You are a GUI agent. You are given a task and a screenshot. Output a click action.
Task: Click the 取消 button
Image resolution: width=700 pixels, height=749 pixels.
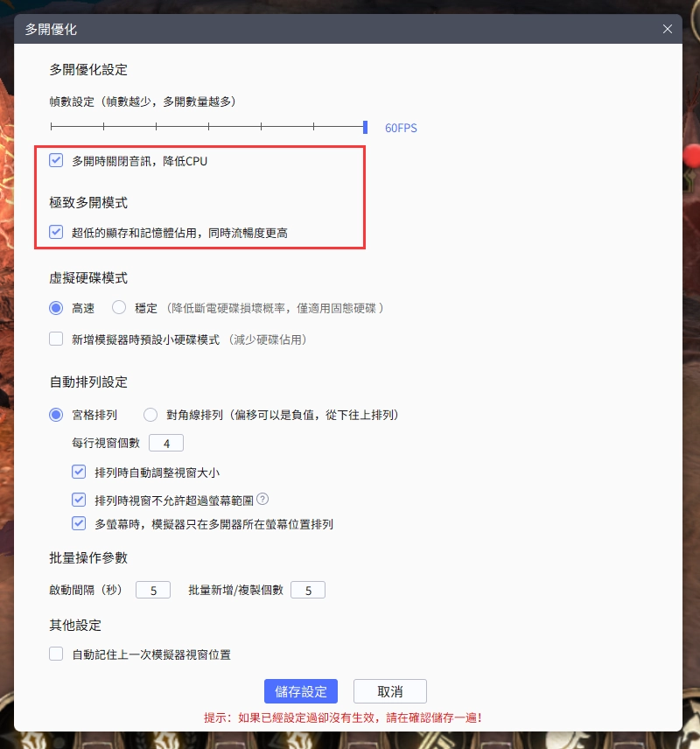click(390, 691)
